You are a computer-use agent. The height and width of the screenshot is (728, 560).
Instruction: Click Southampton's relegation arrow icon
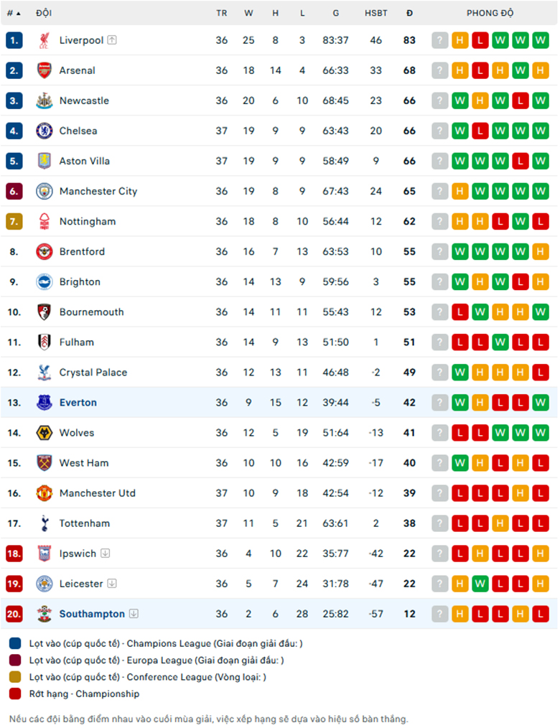(134, 613)
